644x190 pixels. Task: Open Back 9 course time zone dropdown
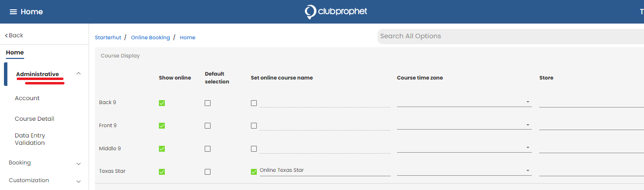pyautogui.click(x=464, y=102)
